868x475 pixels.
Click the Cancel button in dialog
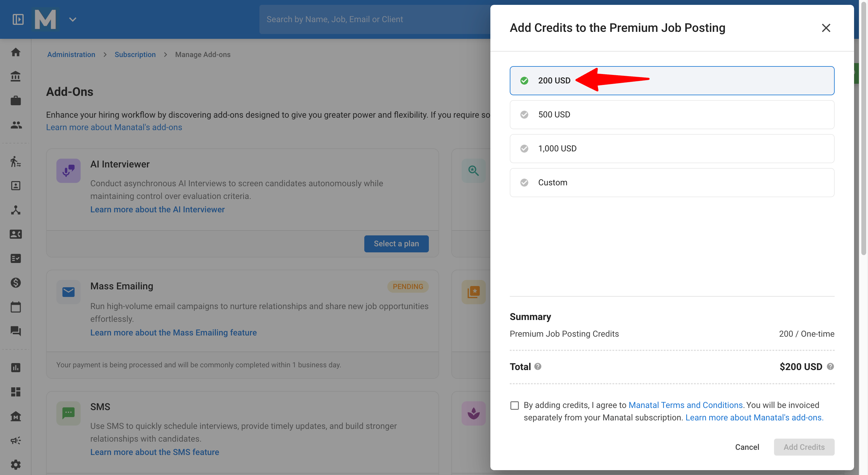click(x=747, y=447)
